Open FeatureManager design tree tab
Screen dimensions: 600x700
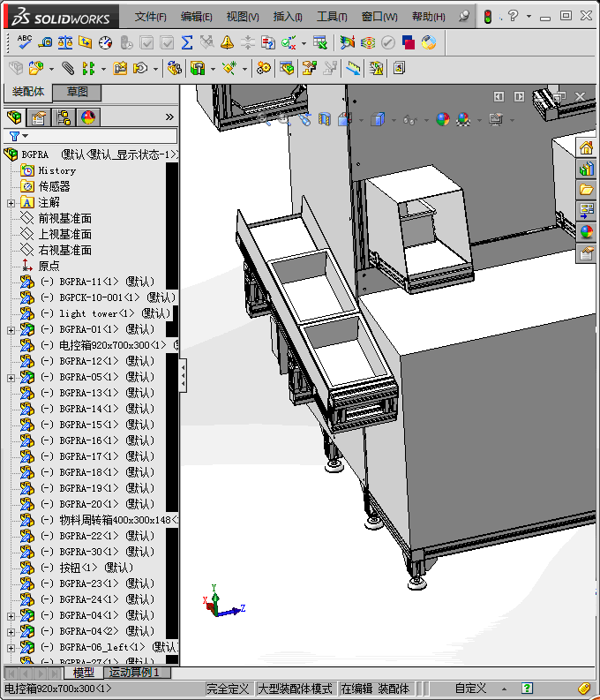(14, 117)
